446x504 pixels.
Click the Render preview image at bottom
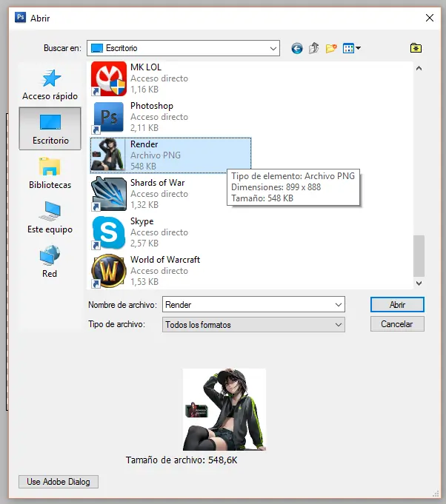(224, 409)
